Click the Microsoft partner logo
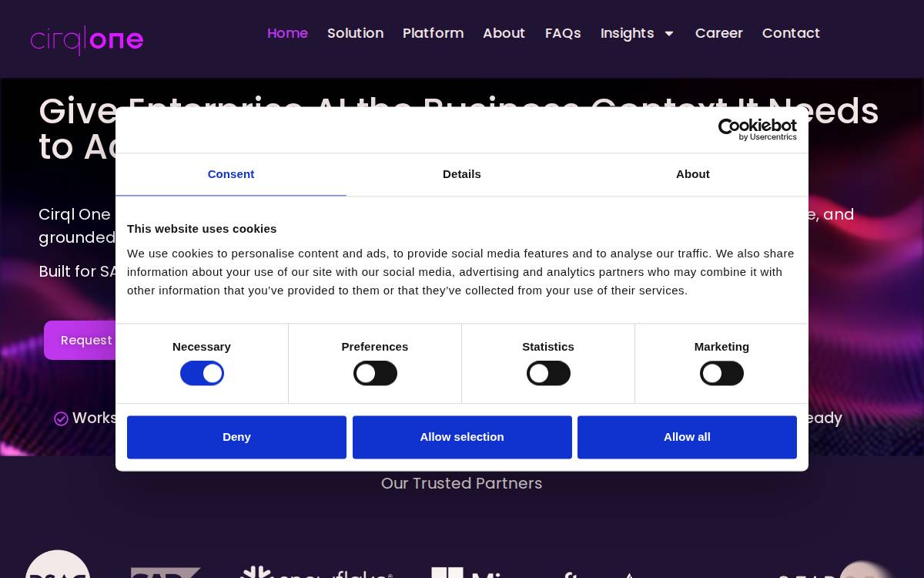924x578 pixels. pyautogui.click(x=504, y=573)
